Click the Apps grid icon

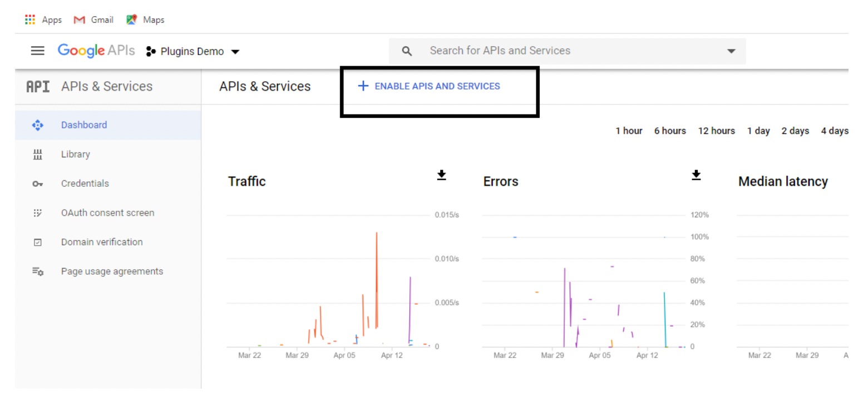point(30,20)
